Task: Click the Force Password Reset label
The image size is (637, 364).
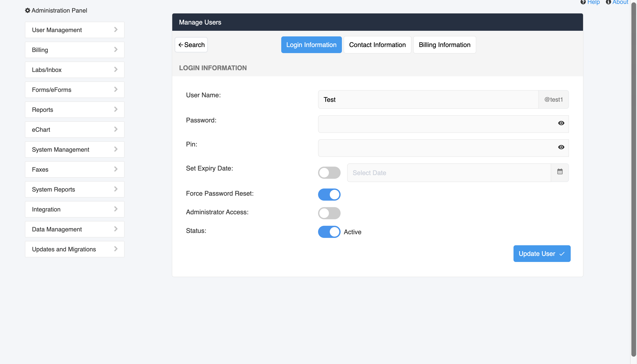Action: (x=219, y=193)
